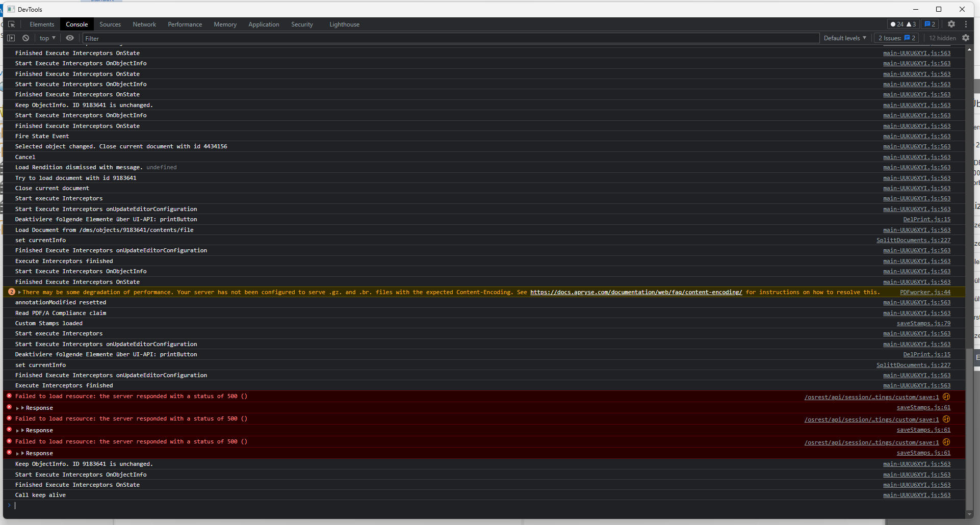Screen dimensions: 980x525
Task: Open console settings gear beside 12 hidden
Action: (966, 38)
